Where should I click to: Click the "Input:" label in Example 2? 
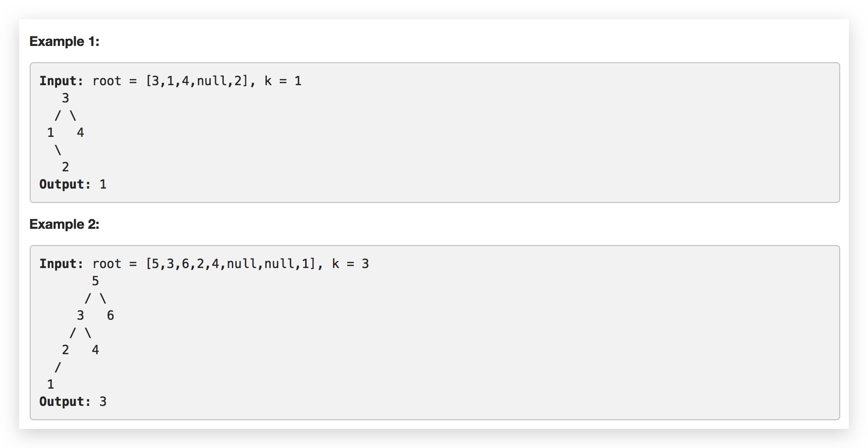click(x=61, y=264)
